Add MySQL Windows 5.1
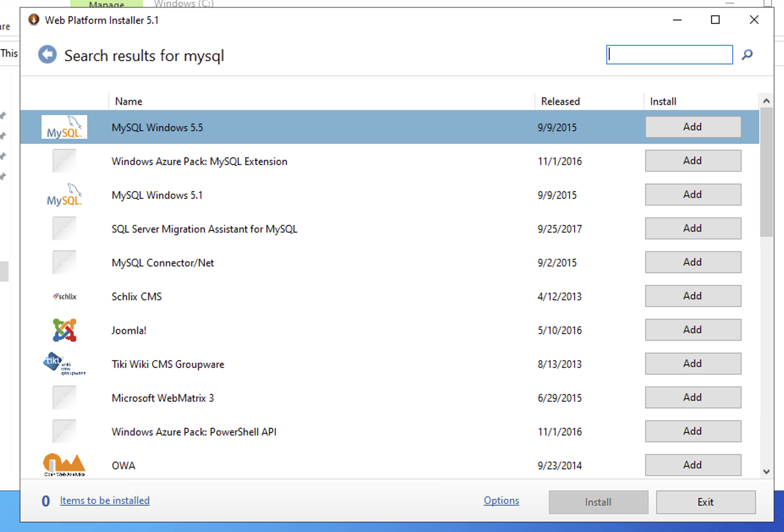Viewport: 784px width, 532px height. (x=693, y=195)
